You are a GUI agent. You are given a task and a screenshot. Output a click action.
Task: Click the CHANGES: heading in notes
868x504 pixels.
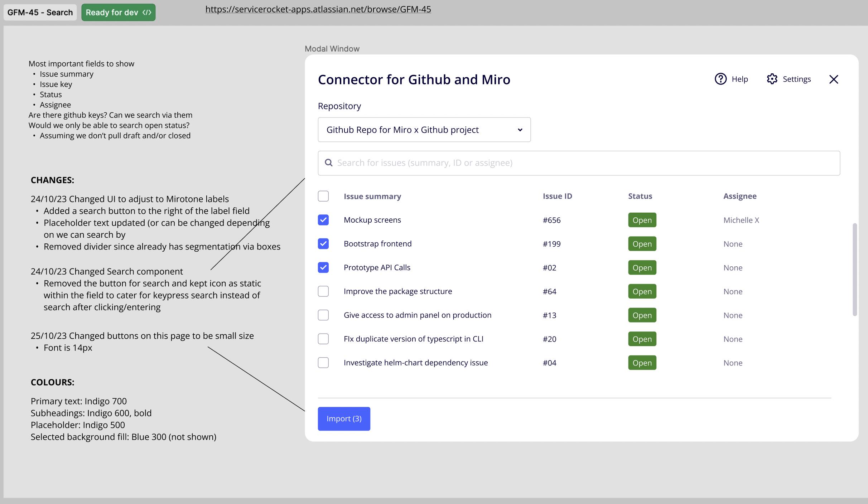(53, 180)
